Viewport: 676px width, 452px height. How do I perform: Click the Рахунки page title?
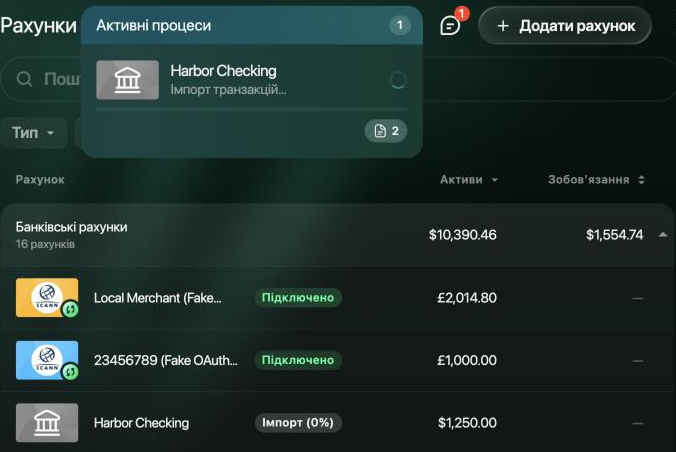pyautogui.click(x=39, y=25)
